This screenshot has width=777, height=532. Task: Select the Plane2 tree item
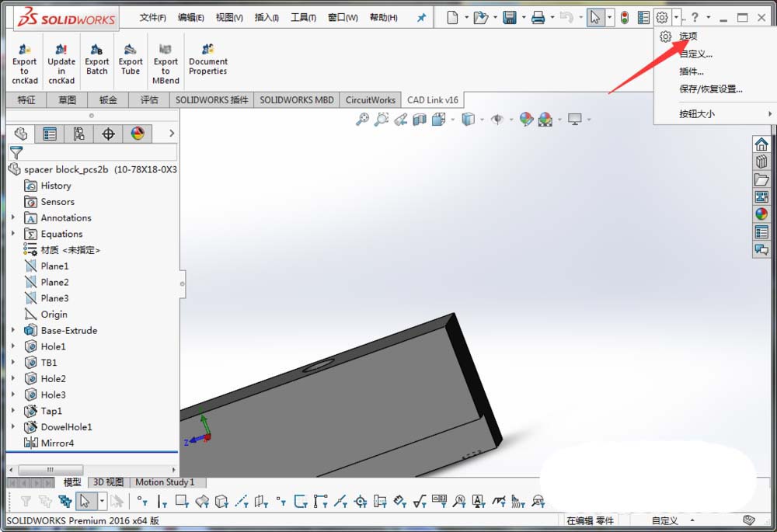click(x=47, y=282)
